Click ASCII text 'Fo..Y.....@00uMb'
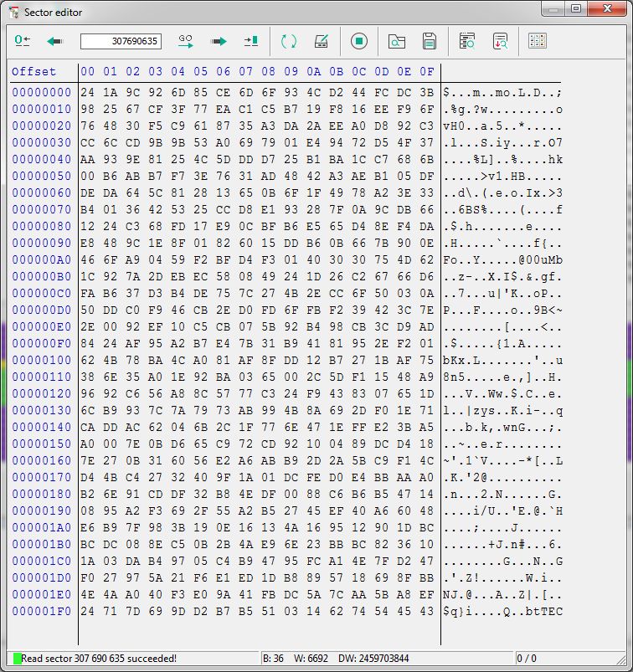The width and height of the screenshot is (633, 672). click(x=502, y=260)
